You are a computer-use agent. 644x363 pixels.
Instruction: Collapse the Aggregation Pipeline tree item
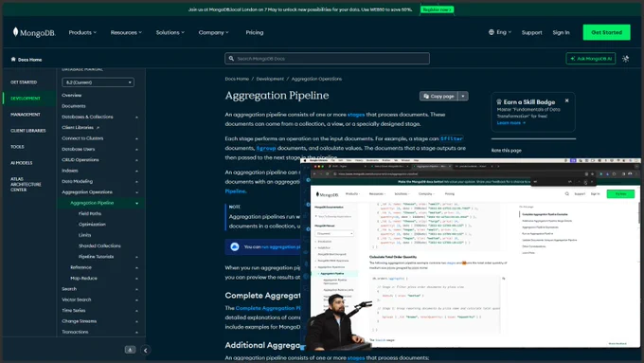tap(136, 203)
